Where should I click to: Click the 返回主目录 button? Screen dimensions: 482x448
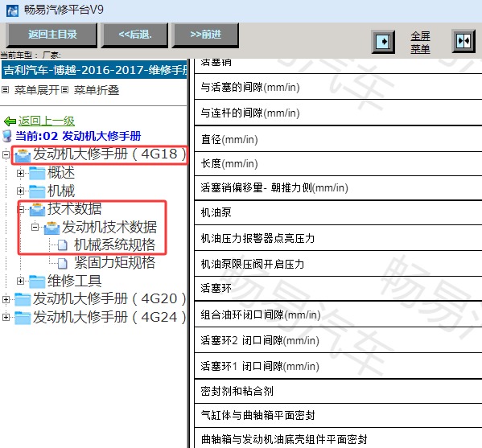52,35
